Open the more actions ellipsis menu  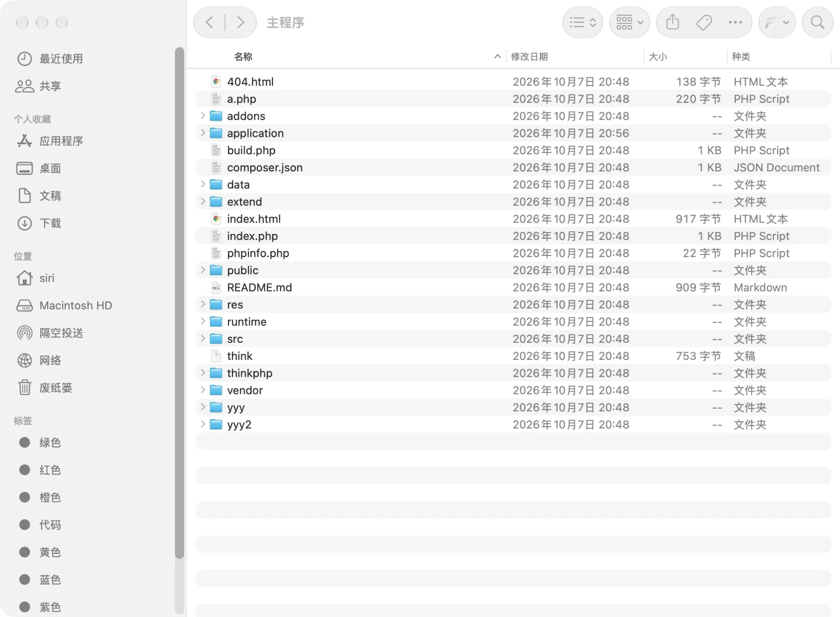coord(735,22)
